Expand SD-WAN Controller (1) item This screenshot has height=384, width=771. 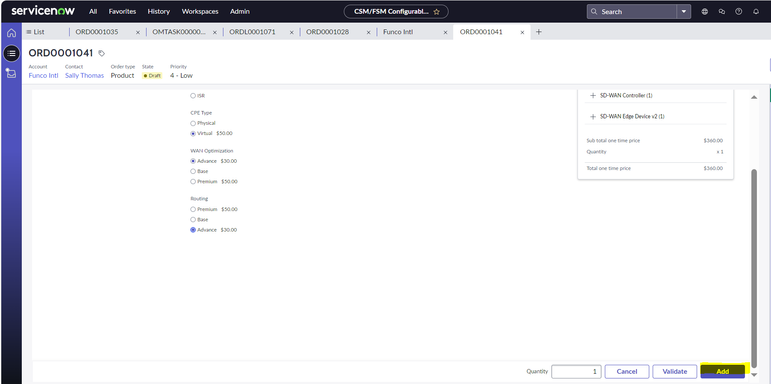[593, 95]
